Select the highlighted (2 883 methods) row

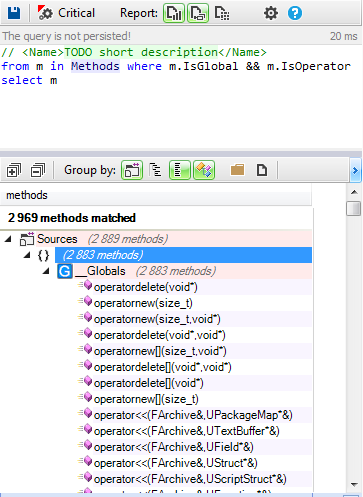pyautogui.click(x=183, y=255)
